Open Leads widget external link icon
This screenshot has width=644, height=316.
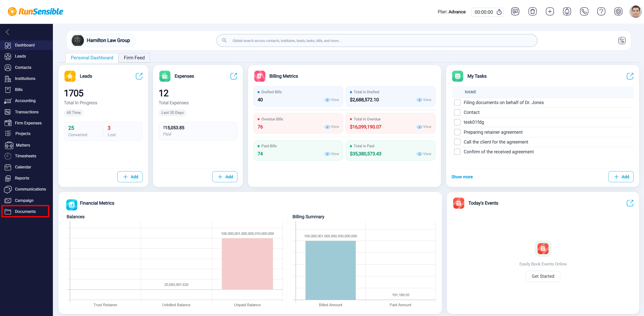139,76
